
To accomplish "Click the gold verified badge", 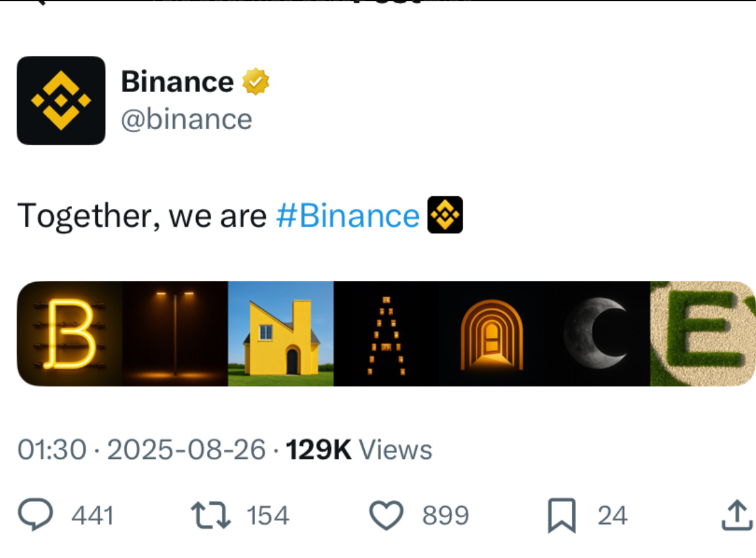I will click(x=256, y=82).
